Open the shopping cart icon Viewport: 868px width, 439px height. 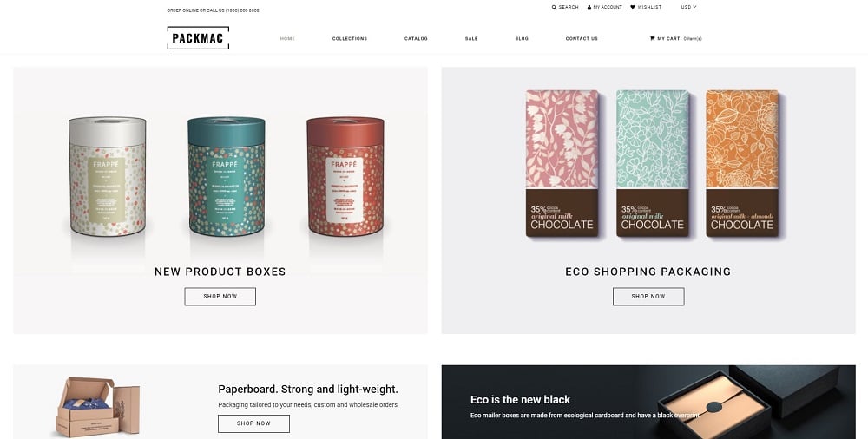point(652,38)
